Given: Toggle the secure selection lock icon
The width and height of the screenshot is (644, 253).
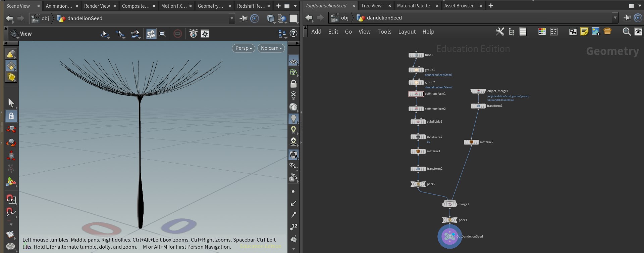Looking at the screenshot, I should [x=11, y=116].
